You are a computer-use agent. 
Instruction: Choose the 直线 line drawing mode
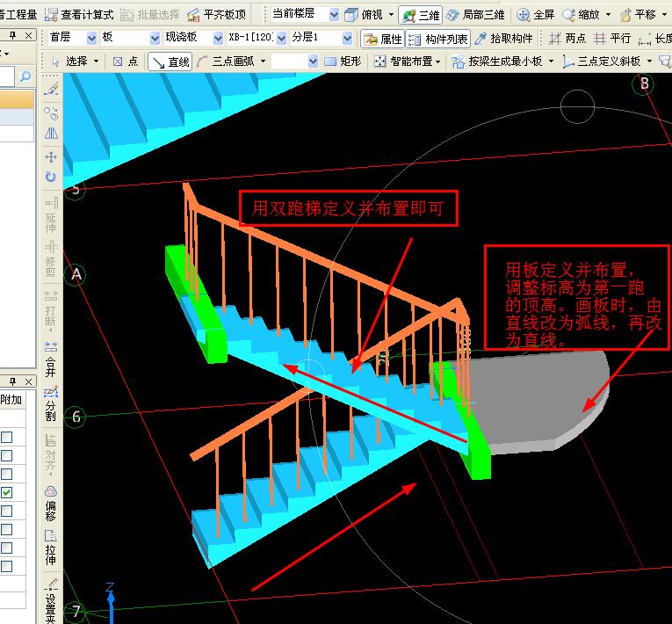[170, 62]
